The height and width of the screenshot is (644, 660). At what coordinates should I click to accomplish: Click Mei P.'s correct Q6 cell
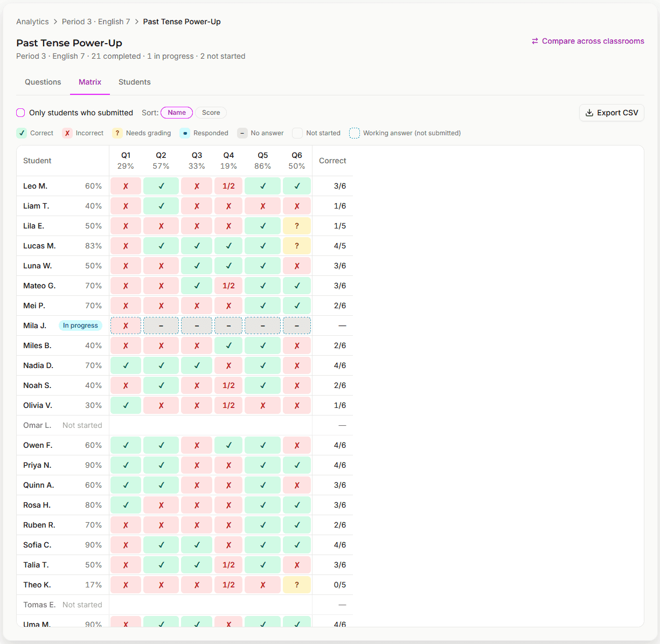pos(297,306)
